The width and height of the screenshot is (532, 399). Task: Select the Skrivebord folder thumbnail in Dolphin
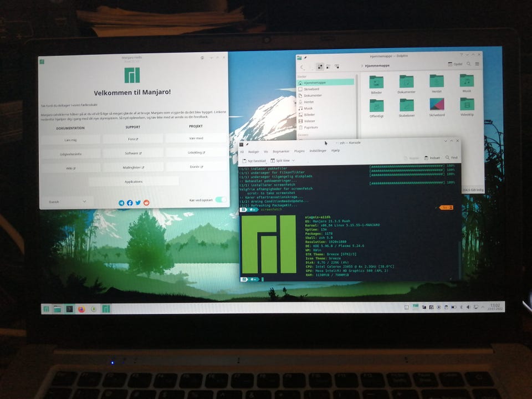click(x=437, y=105)
